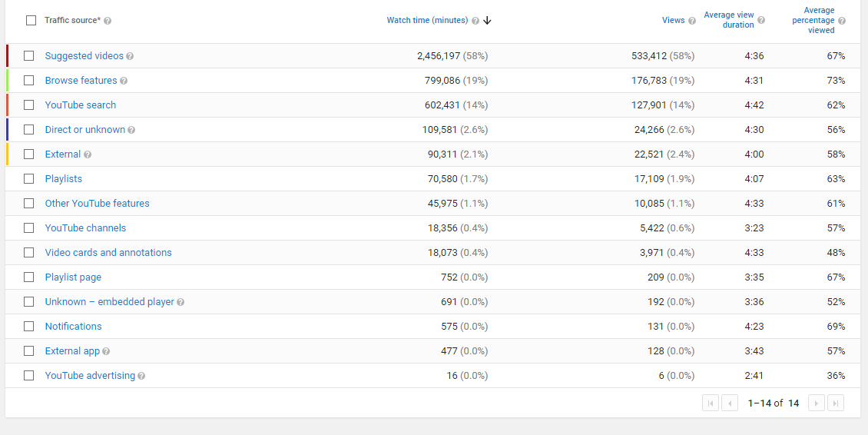Click help icon next to YouTube advertising
Screen dimensions: 868x435
[141, 376]
